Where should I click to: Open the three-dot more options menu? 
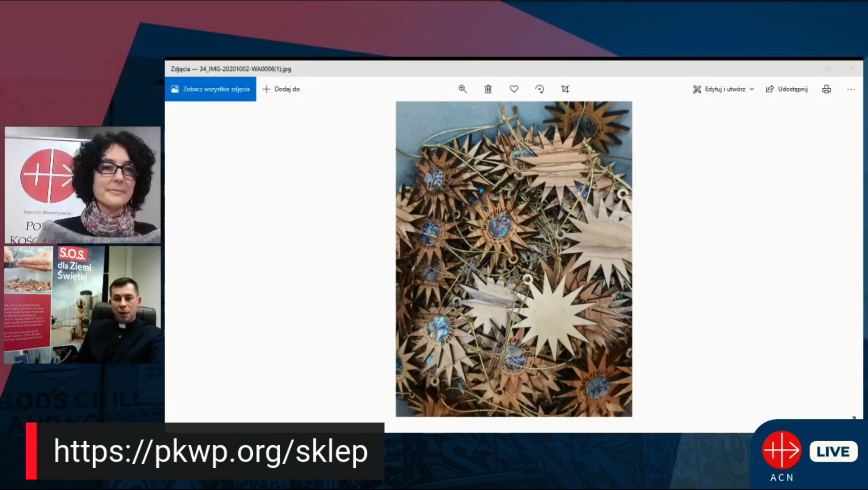[x=851, y=90]
